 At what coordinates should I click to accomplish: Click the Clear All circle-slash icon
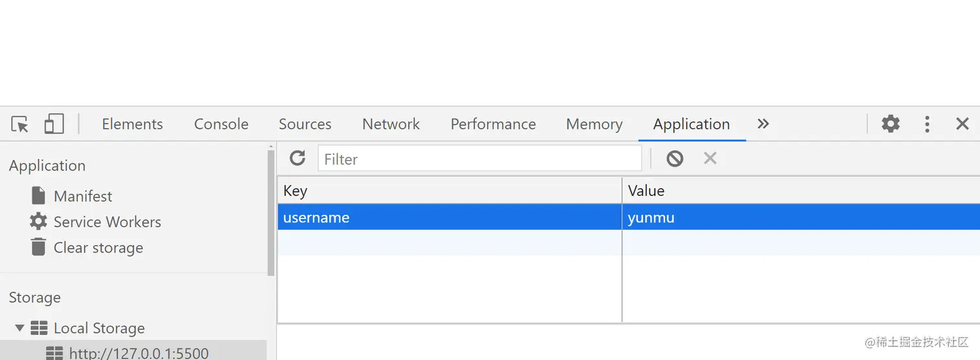click(675, 158)
